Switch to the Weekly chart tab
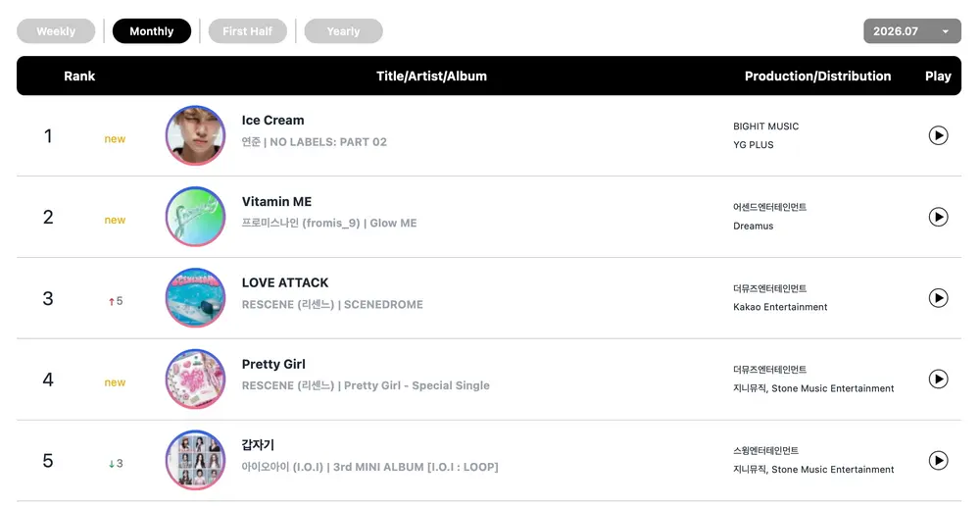The image size is (980, 507). [56, 31]
